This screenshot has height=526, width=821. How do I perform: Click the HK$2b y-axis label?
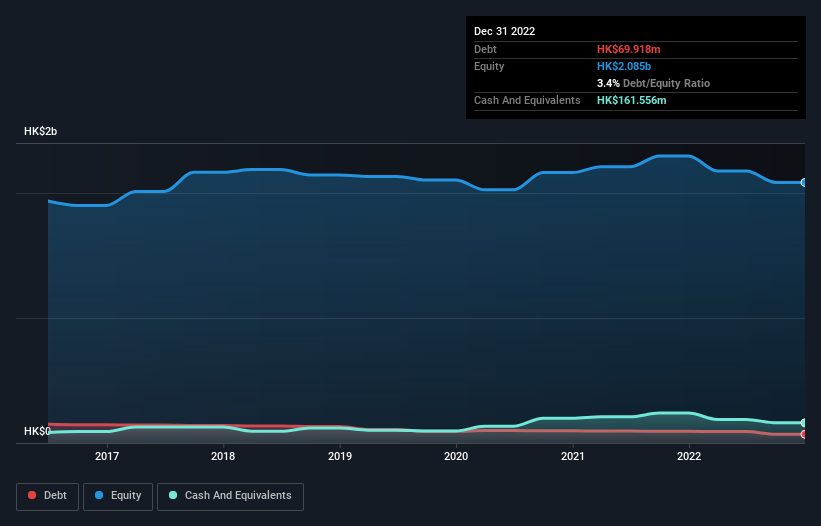(x=40, y=131)
